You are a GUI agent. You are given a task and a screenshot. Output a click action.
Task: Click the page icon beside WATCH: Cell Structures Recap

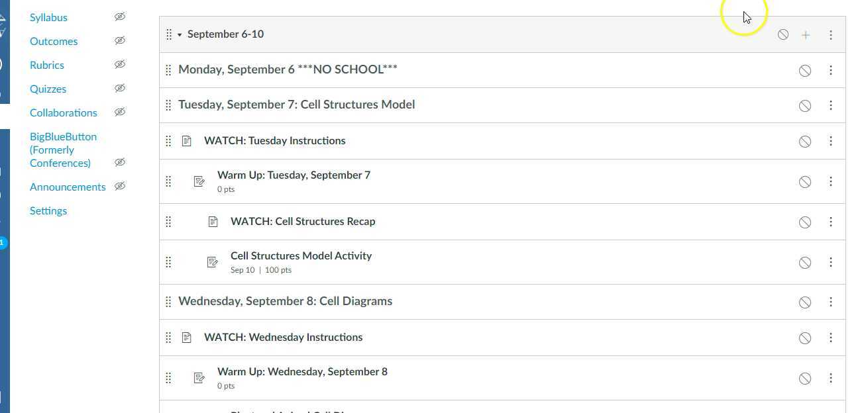coord(213,222)
